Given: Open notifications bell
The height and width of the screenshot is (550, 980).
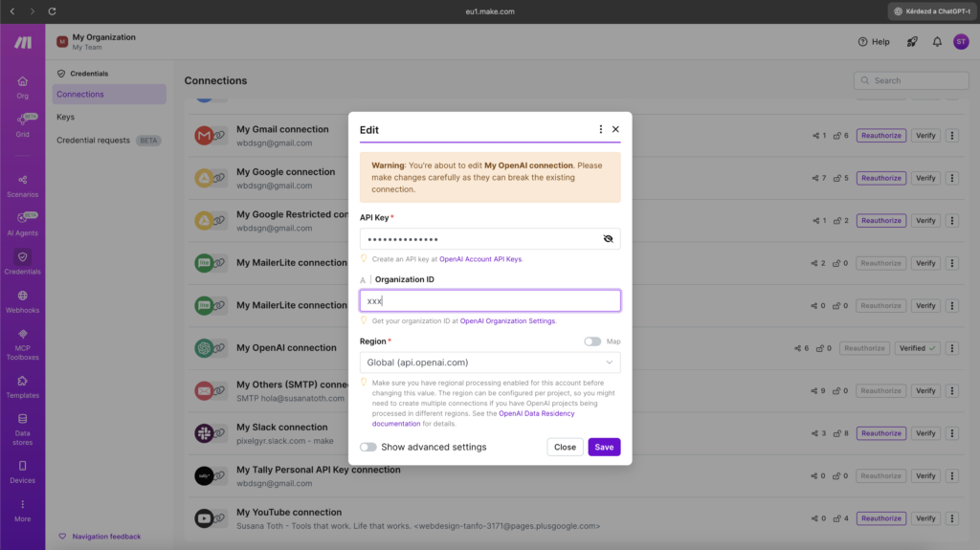Looking at the screenshot, I should pyautogui.click(x=937, y=42).
